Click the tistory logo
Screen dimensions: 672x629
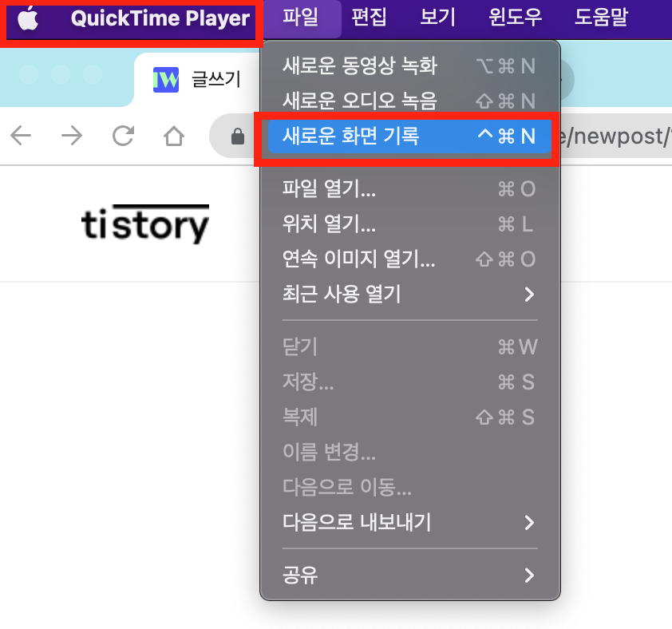tap(145, 224)
